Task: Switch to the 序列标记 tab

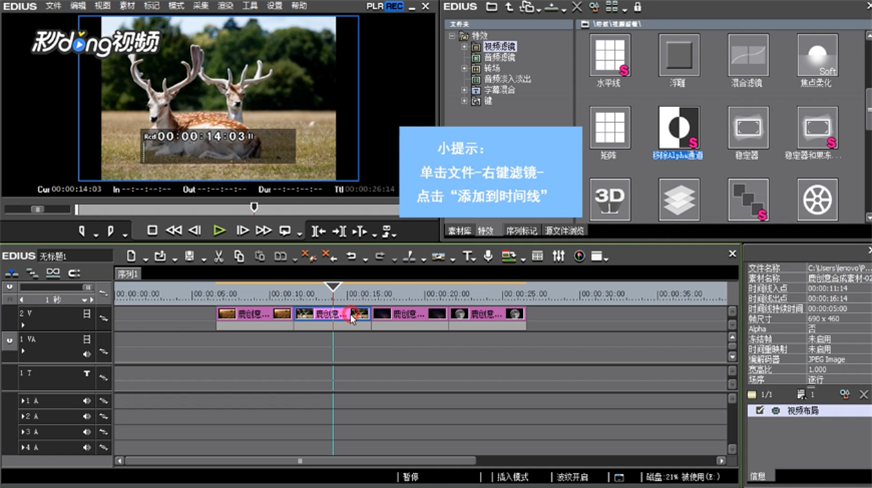Action: 521,231
